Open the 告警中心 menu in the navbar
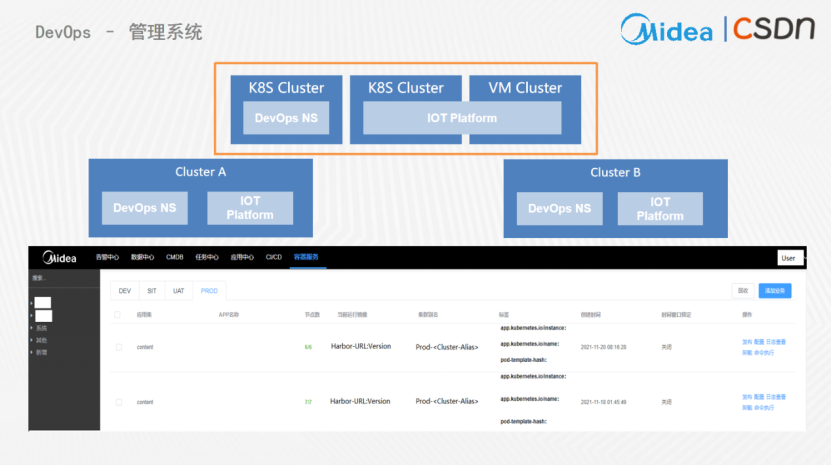The image size is (831, 465). click(x=107, y=257)
